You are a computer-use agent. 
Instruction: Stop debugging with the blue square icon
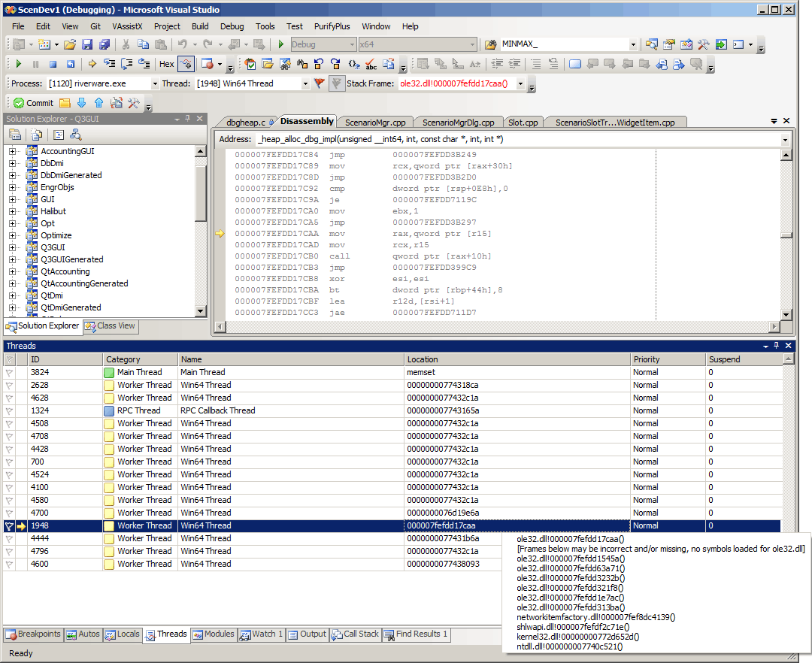point(53,64)
